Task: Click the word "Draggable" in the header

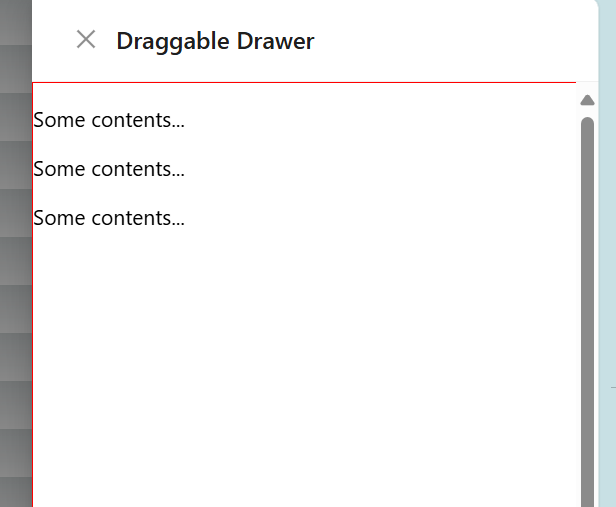Action: [173, 41]
